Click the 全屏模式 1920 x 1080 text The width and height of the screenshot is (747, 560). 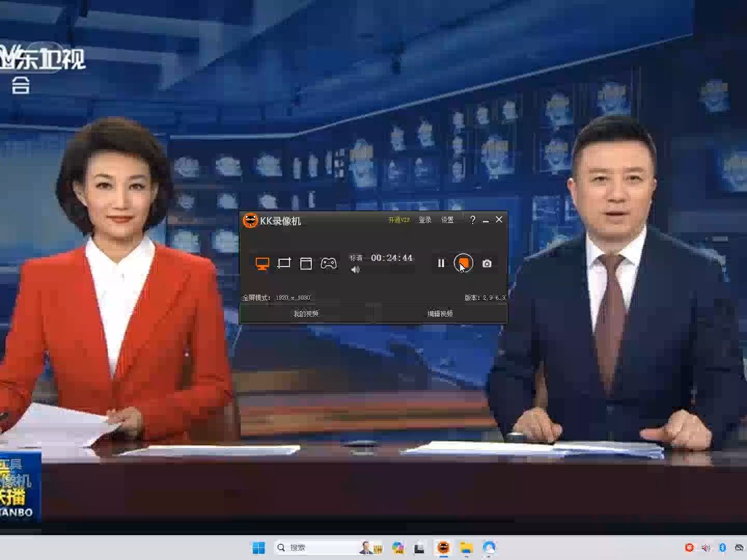coord(276,298)
